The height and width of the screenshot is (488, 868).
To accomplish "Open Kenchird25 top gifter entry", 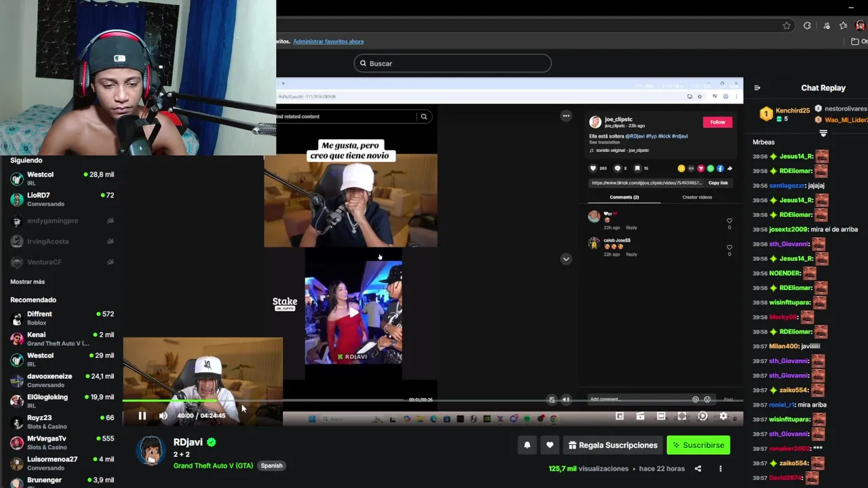I will click(785, 114).
